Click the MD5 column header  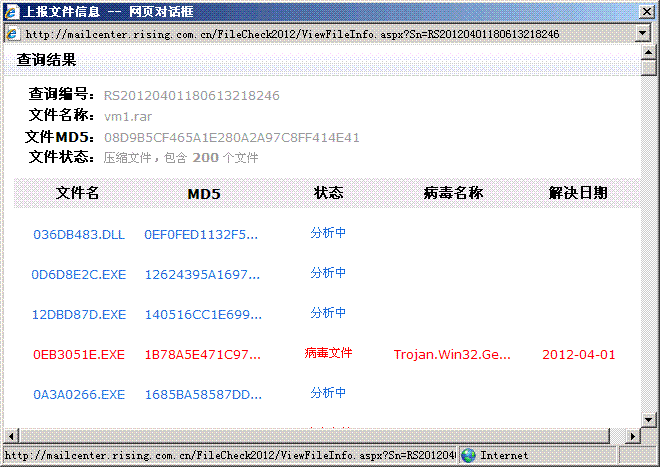point(204,194)
